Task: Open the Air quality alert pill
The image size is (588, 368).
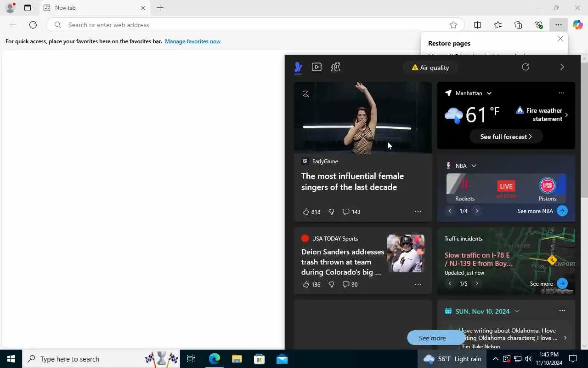Action: tap(430, 68)
